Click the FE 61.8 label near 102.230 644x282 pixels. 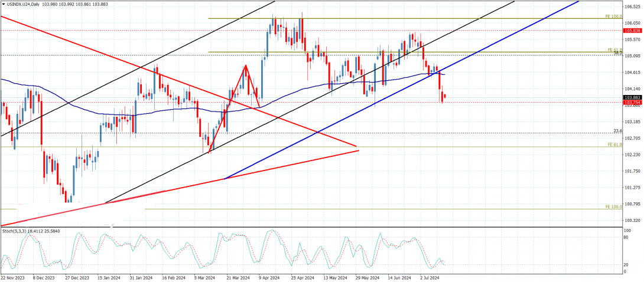pos(615,145)
